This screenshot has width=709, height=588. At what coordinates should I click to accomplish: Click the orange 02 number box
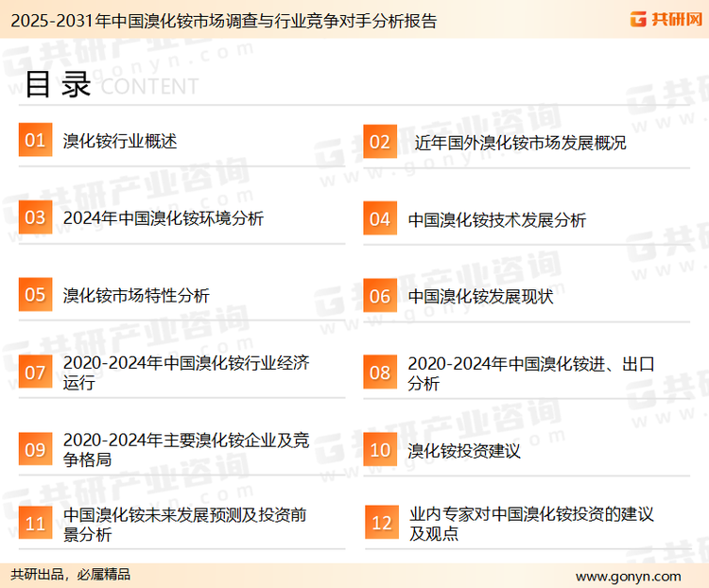(x=380, y=142)
